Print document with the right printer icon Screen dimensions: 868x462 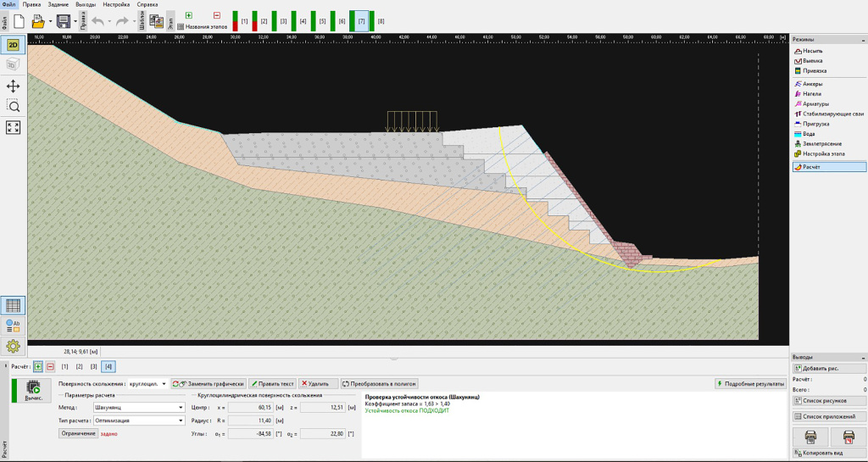pyautogui.click(x=848, y=437)
